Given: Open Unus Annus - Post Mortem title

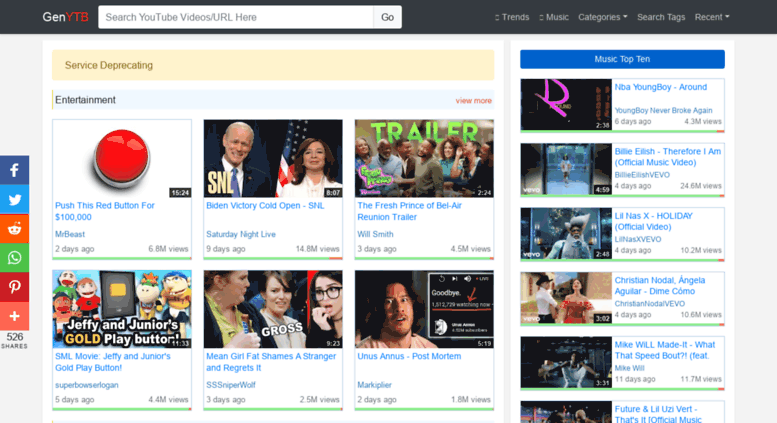Looking at the screenshot, I should (409, 356).
